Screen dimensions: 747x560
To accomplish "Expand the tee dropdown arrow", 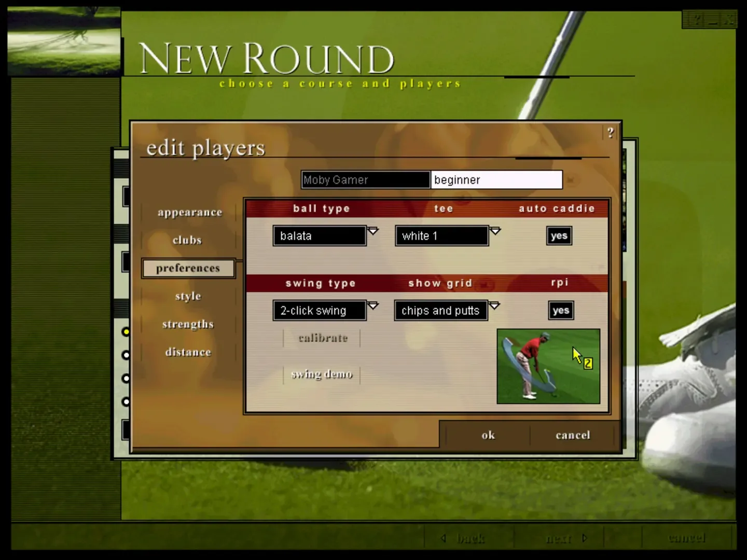I will pos(495,231).
